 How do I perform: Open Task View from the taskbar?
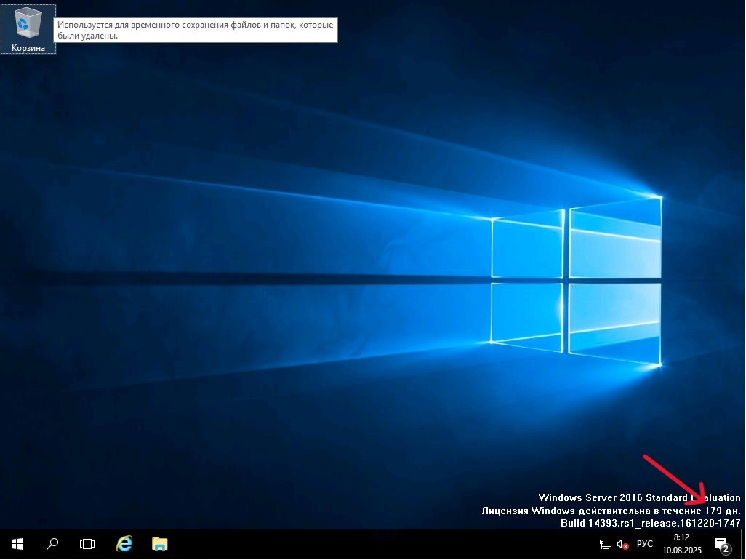tap(87, 544)
